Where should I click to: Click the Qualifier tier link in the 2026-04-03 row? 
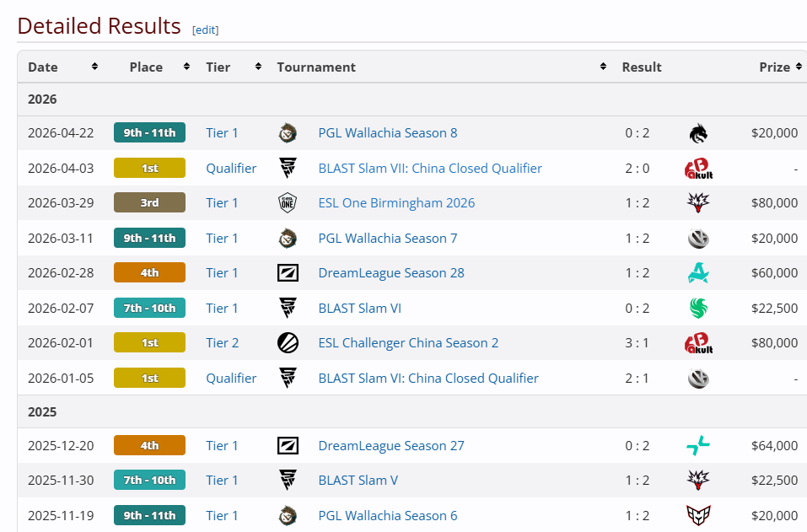[231, 169]
